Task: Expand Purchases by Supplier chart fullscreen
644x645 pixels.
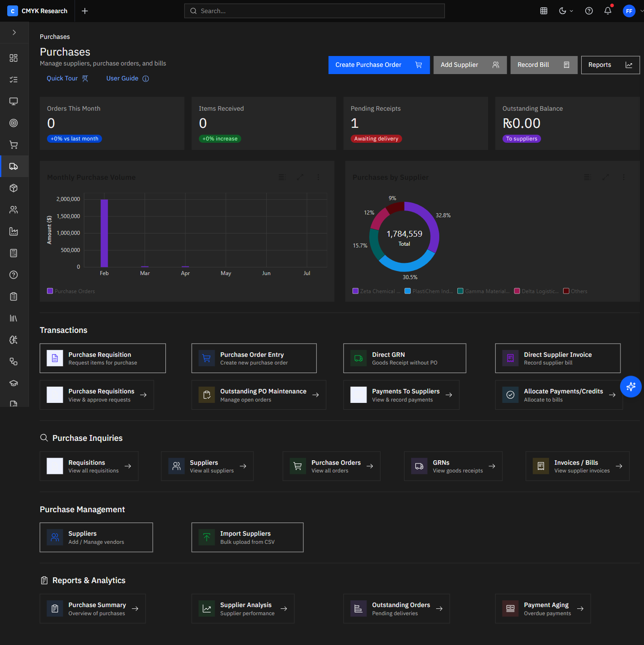Action: 606,177
